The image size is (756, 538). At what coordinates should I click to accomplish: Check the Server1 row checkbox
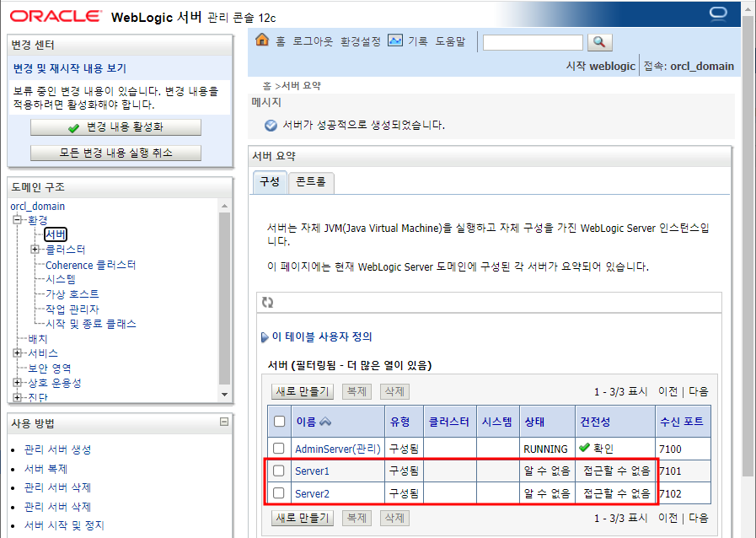pos(279,471)
